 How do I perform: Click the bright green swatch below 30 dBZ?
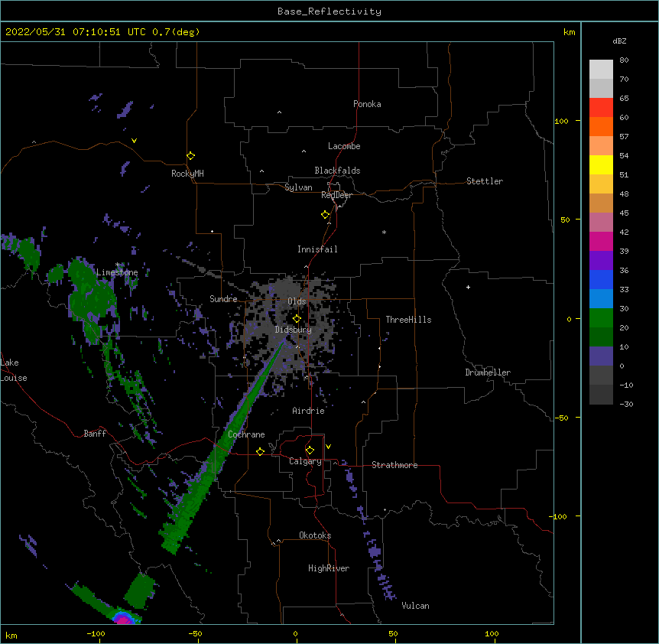(601, 318)
